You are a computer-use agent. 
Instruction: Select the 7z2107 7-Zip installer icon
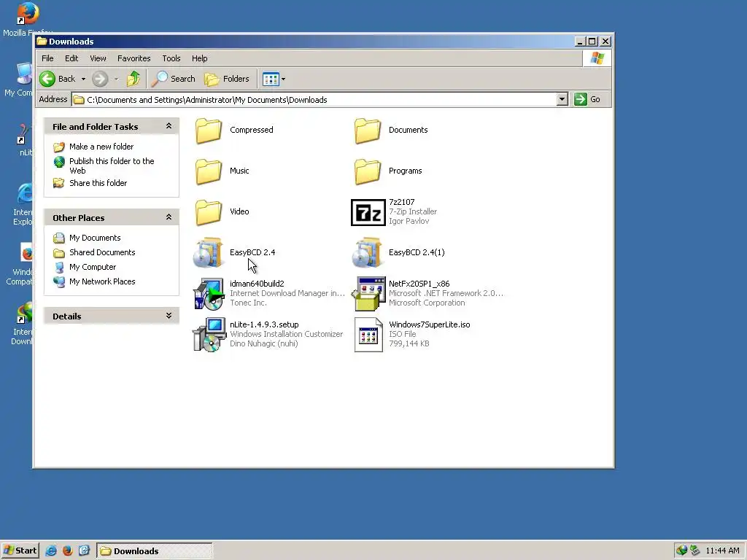coord(368,212)
